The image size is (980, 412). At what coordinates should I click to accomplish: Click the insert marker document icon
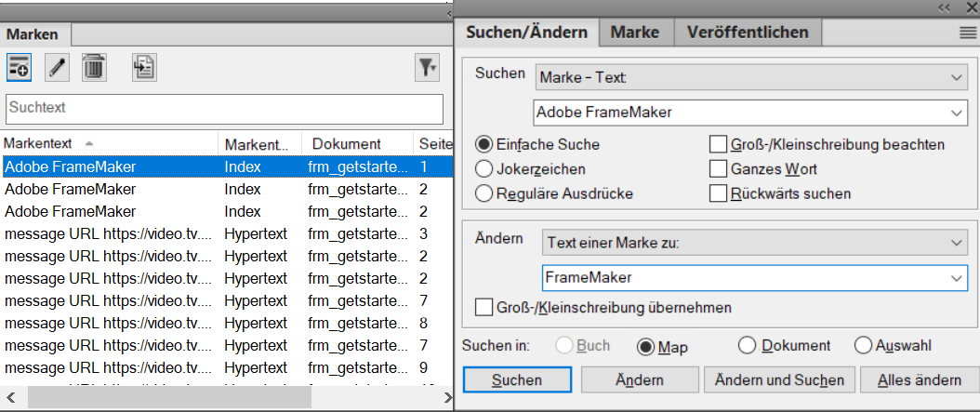[x=143, y=67]
